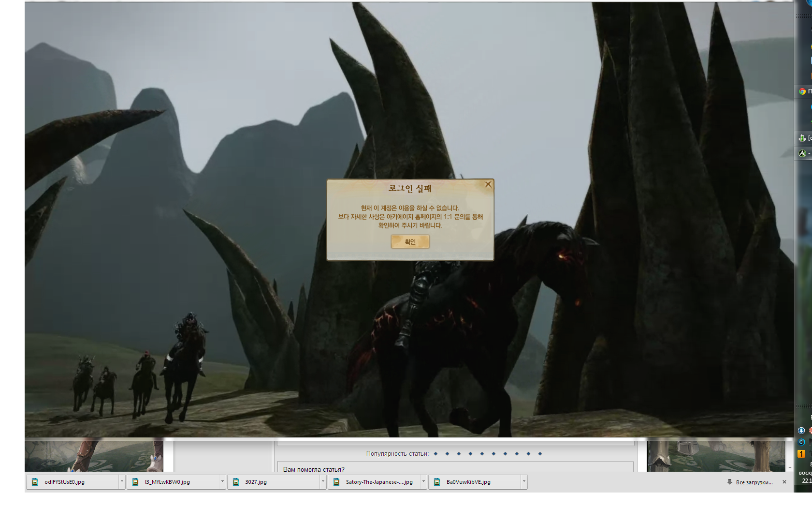Expand the options arrow for Ba0VuwKibVE.jpg
The width and height of the screenshot is (812, 508).
click(x=524, y=482)
